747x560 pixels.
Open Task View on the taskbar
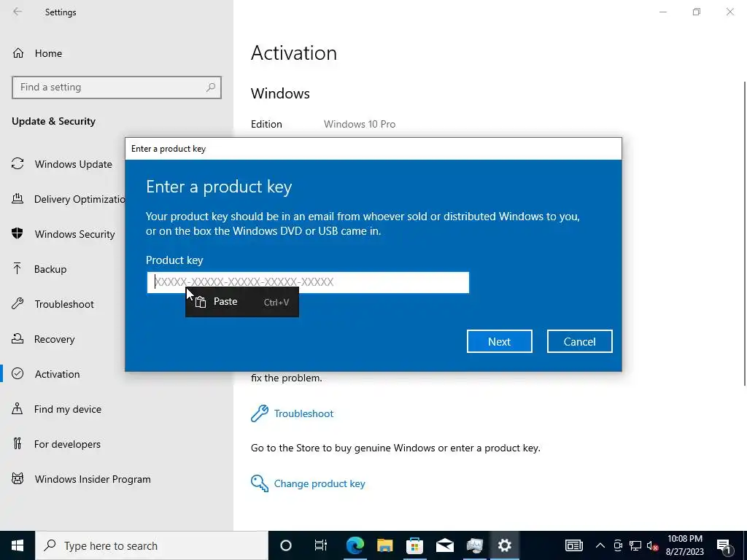(x=321, y=545)
